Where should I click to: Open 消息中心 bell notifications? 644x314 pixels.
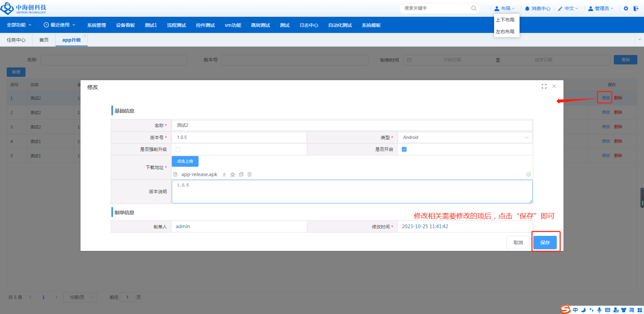tap(537, 8)
